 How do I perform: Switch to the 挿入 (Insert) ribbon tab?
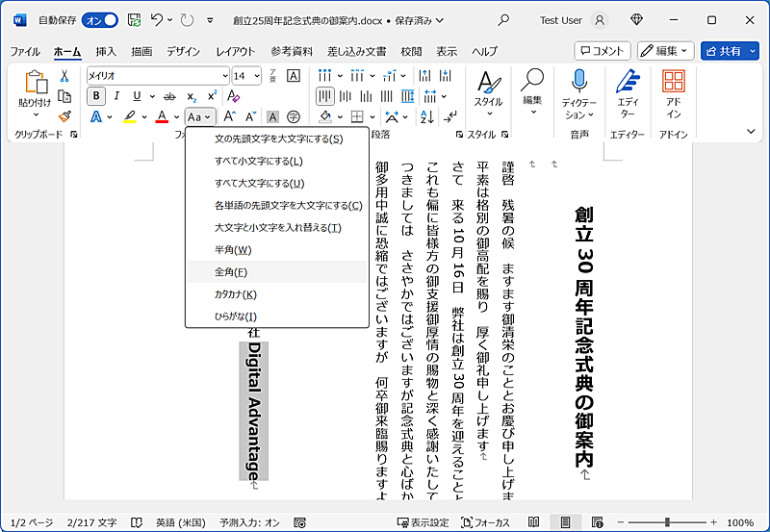(106, 51)
